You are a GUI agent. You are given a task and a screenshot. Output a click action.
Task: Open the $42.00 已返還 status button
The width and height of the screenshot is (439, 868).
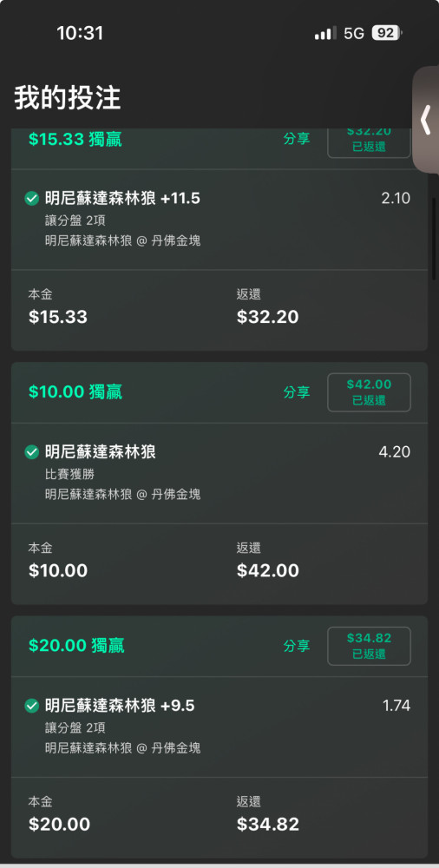pyautogui.click(x=370, y=392)
